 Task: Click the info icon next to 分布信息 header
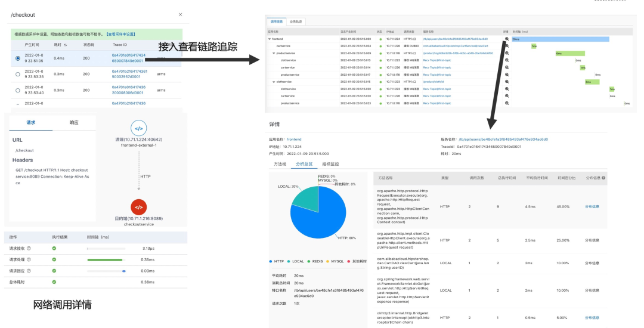[603, 178]
